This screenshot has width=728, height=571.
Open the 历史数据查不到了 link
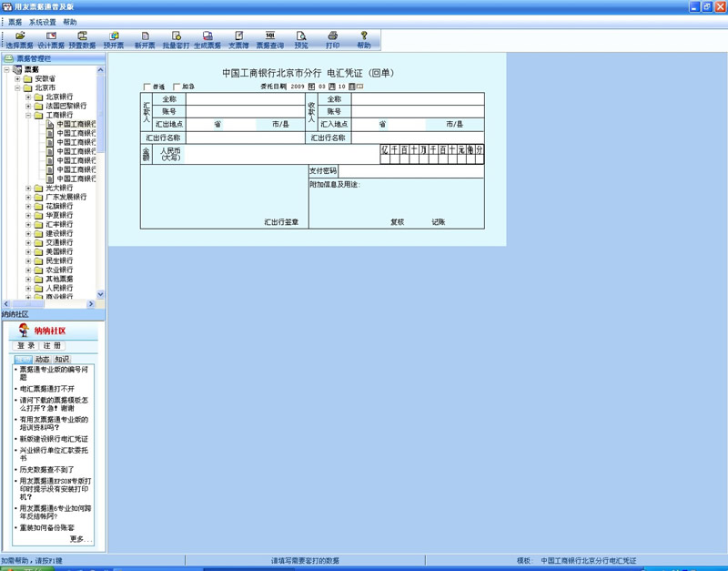[46, 470]
